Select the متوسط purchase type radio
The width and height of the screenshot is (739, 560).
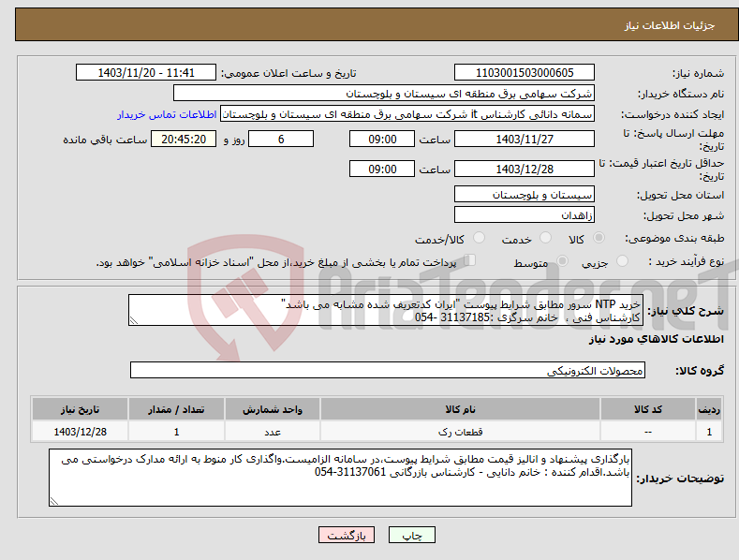coord(562,261)
